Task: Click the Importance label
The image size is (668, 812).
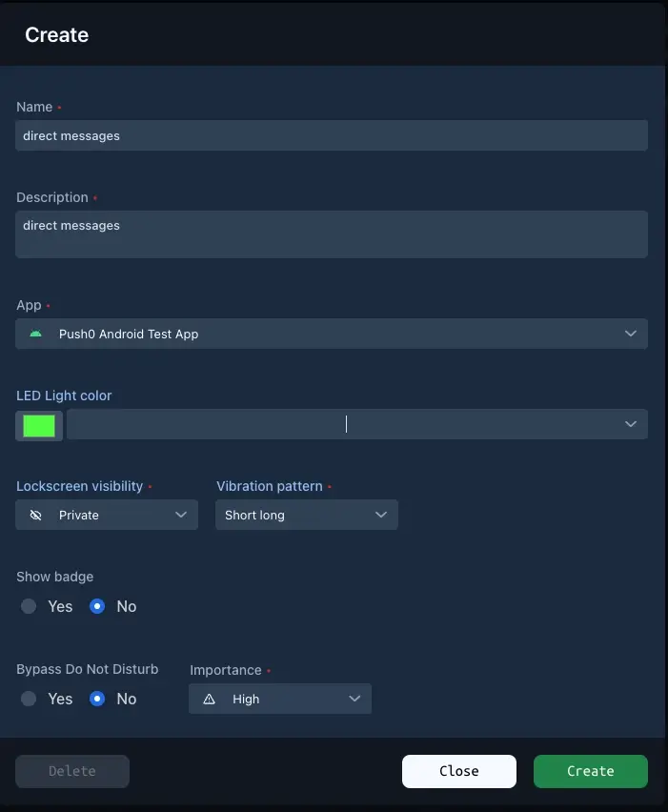Action: [226, 670]
